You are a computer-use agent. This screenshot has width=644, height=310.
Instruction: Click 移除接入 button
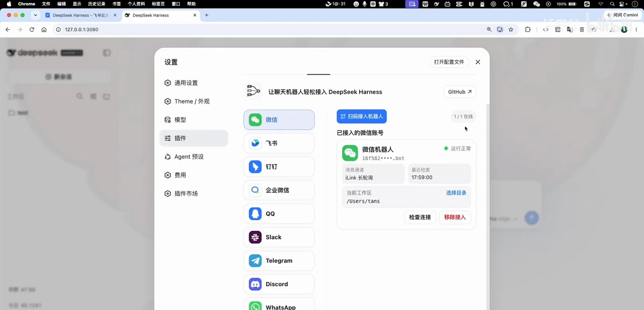tap(455, 217)
